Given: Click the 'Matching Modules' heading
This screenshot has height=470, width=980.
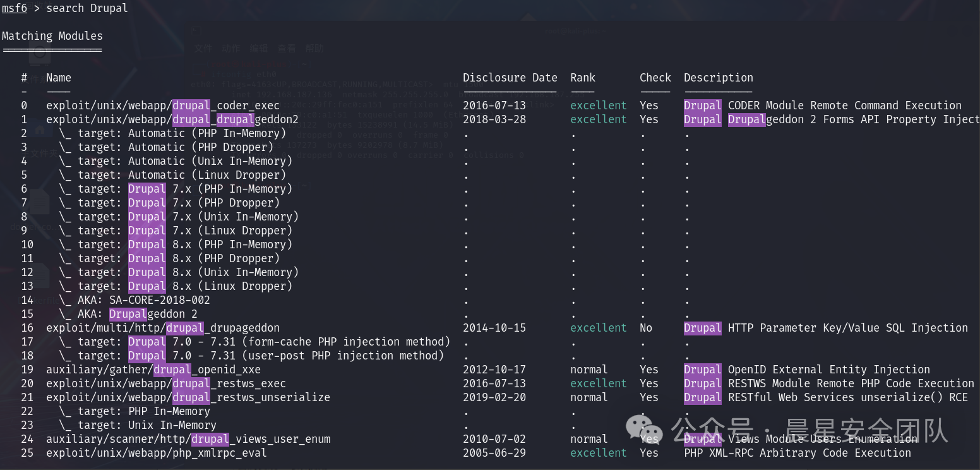Looking at the screenshot, I should pos(52,36).
